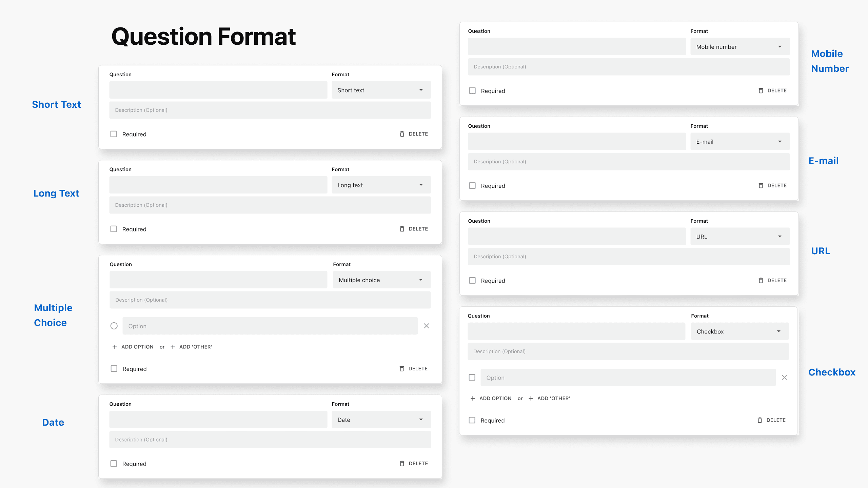The image size is (868, 488).
Task: Tick the option checkbox in Checkbox card
Action: pyautogui.click(x=472, y=377)
